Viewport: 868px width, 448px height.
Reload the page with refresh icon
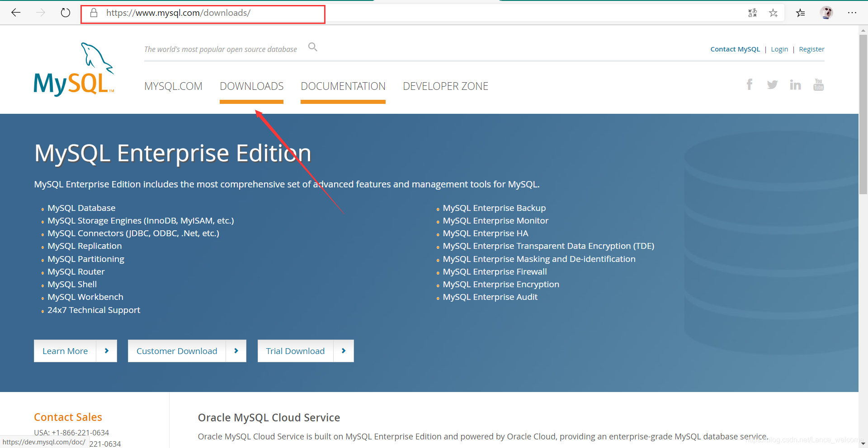pyautogui.click(x=66, y=13)
